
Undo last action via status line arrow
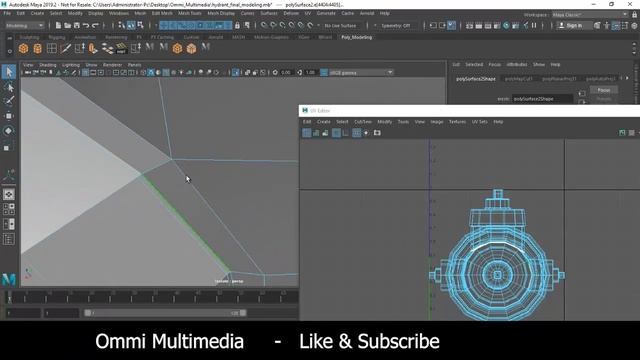coord(86,25)
